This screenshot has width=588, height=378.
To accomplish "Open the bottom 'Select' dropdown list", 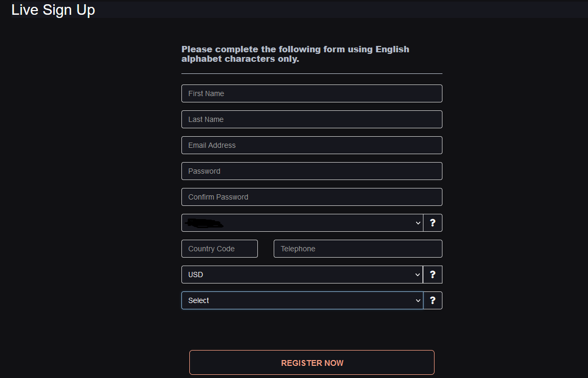I will pyautogui.click(x=302, y=300).
